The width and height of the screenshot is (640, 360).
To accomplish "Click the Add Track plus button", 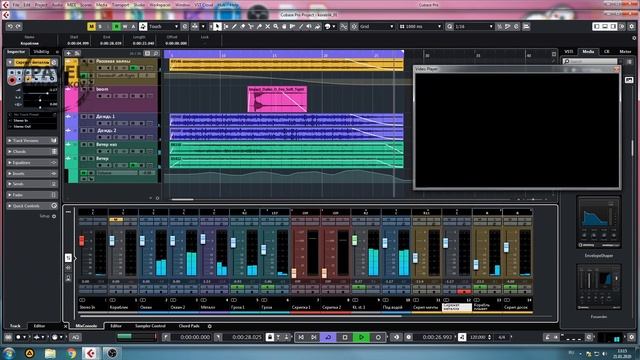I will [x=69, y=53].
